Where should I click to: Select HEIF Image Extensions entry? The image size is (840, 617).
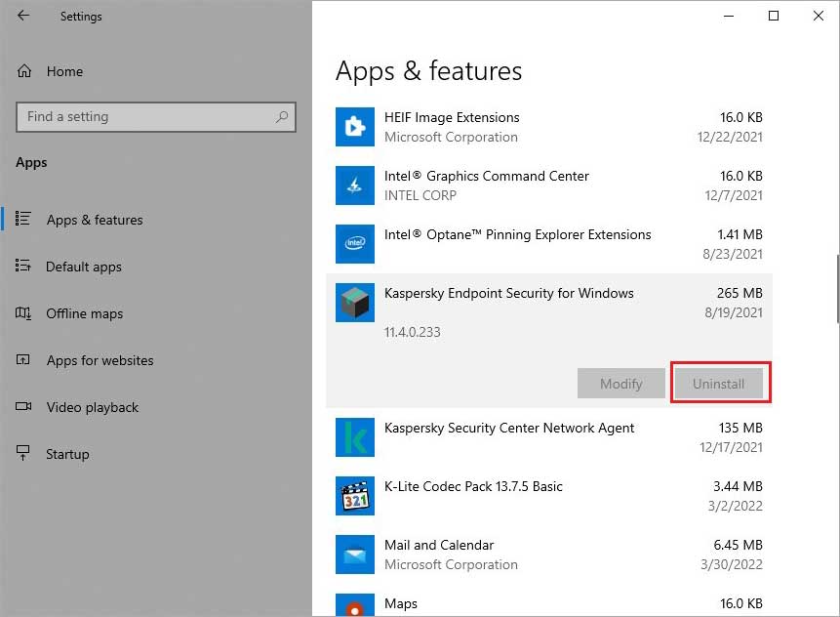pos(549,127)
